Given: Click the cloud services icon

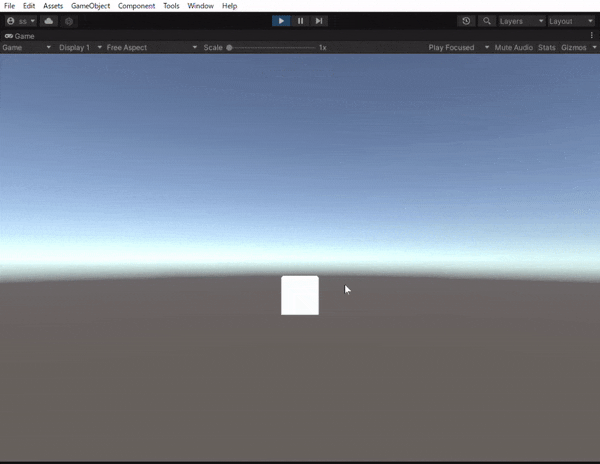Looking at the screenshot, I should 49,21.
